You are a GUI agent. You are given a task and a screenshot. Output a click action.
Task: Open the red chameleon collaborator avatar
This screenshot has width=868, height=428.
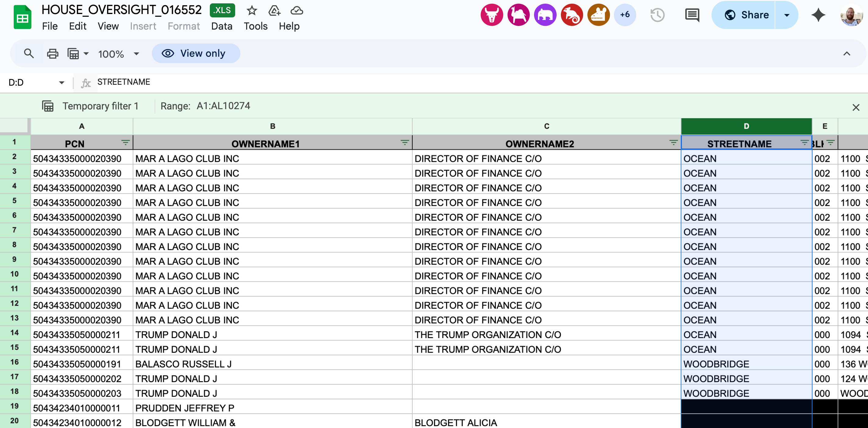(x=572, y=15)
